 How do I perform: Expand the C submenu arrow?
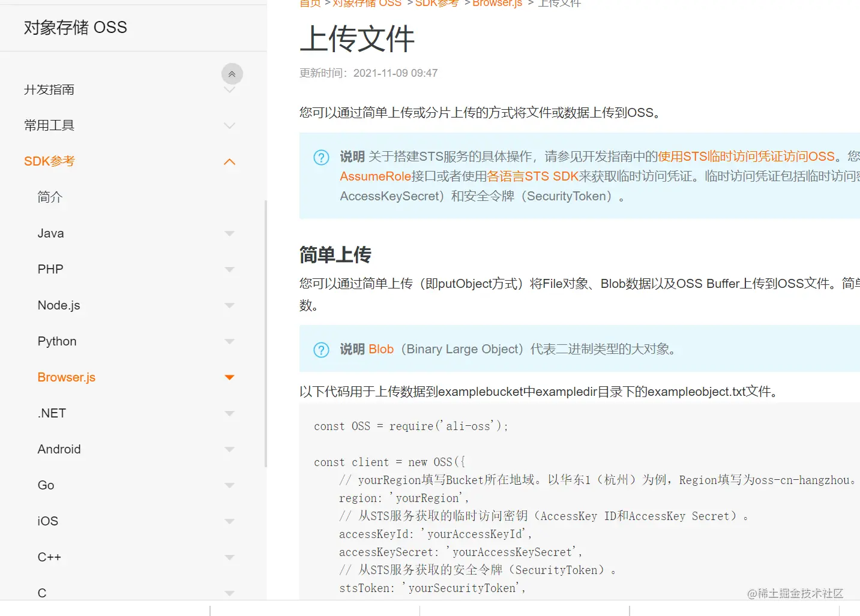point(229,593)
